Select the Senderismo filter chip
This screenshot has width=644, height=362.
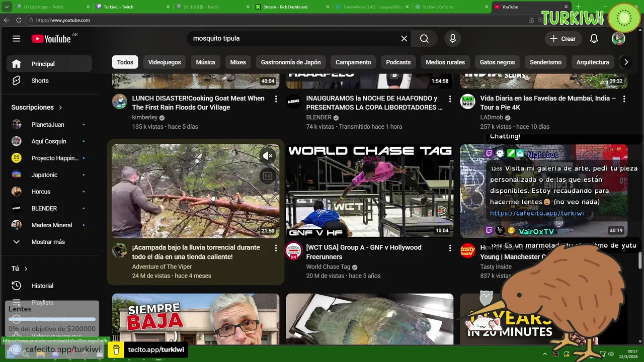pos(545,62)
